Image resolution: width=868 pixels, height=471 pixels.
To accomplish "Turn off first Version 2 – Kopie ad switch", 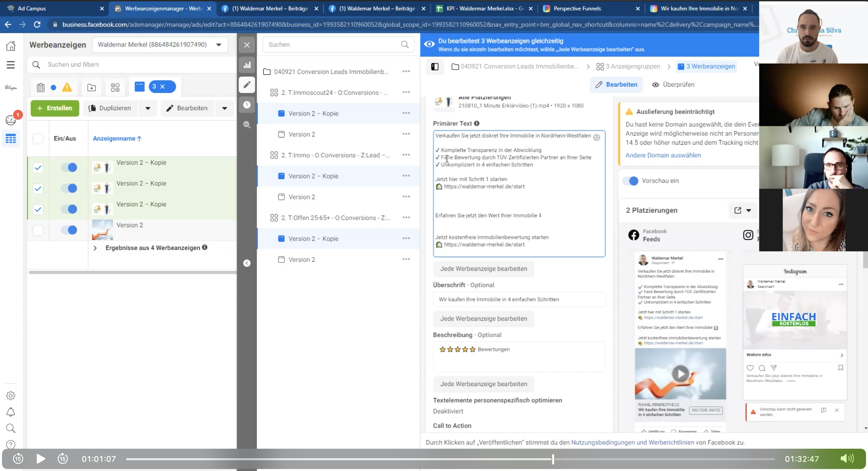I will point(69,167).
